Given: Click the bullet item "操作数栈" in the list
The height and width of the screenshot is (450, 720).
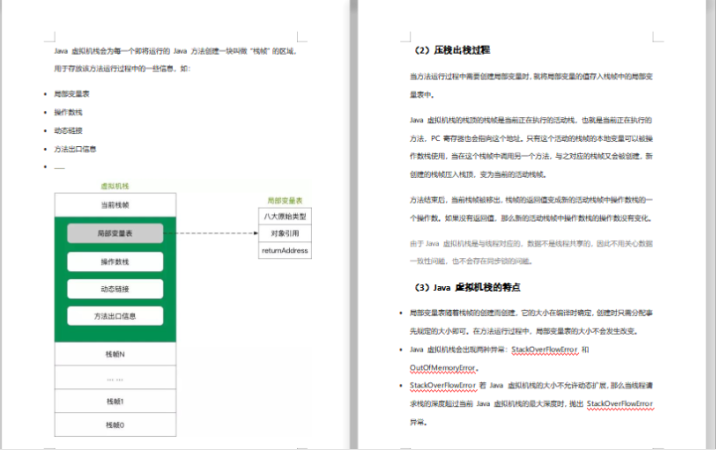Looking at the screenshot, I should 68,112.
